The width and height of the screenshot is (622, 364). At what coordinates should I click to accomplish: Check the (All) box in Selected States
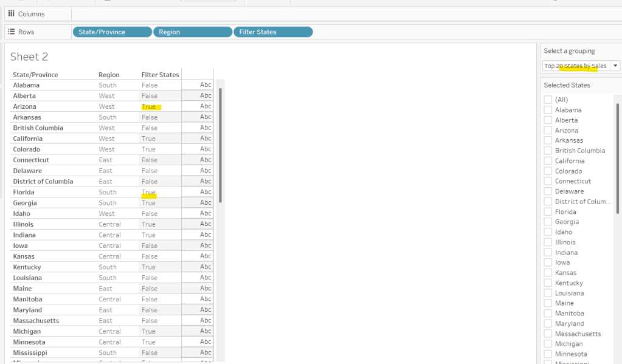(548, 100)
